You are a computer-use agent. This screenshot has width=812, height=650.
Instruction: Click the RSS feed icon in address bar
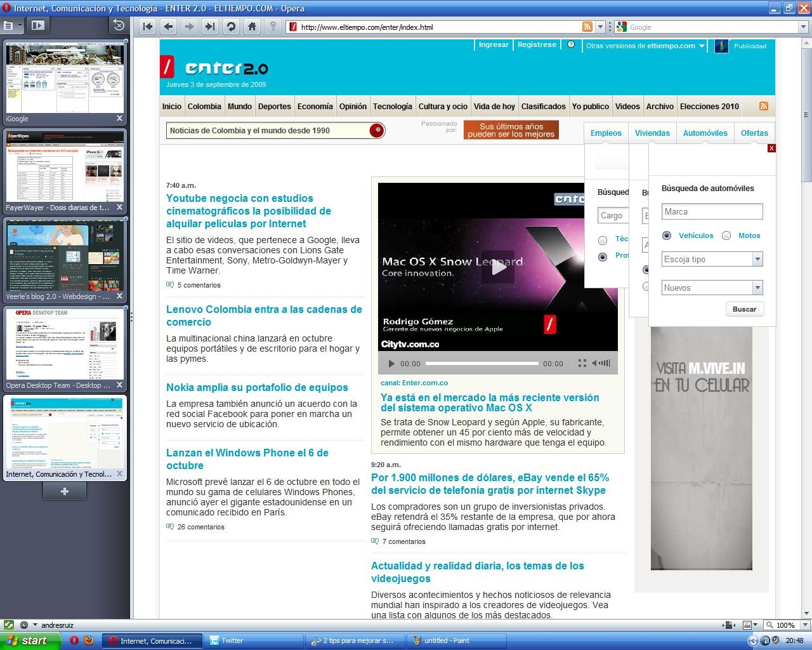(x=587, y=27)
